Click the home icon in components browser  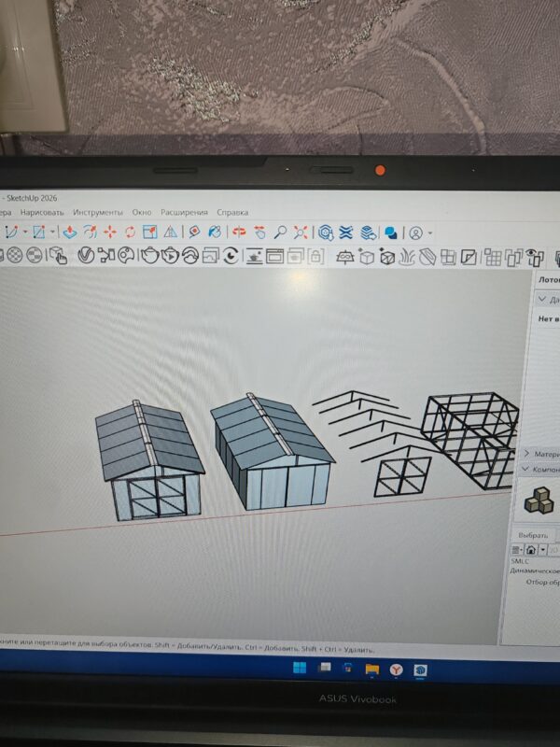point(531,550)
